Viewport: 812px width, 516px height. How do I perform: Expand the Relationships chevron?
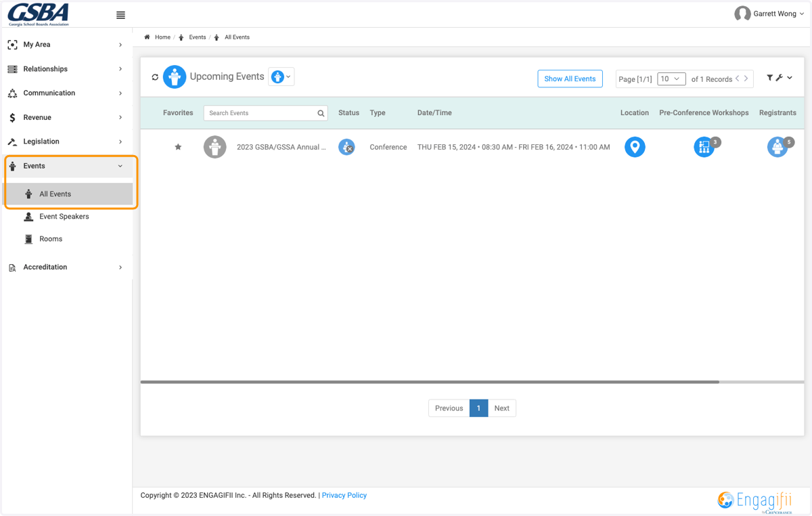120,69
